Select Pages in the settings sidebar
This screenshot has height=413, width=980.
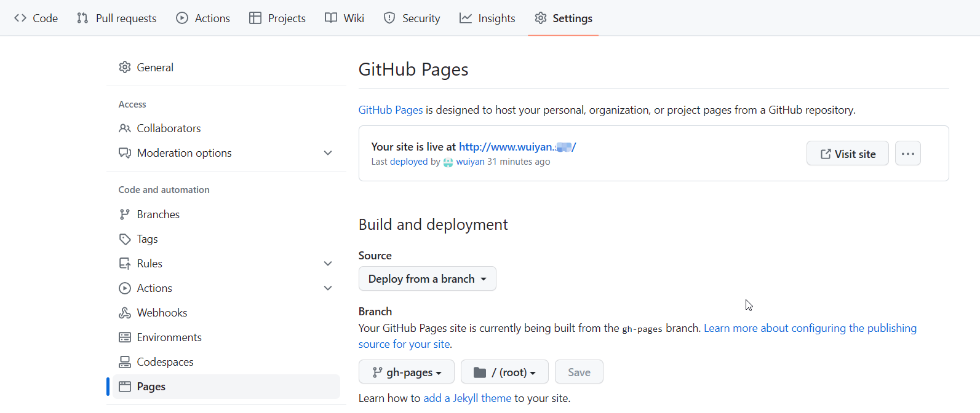coord(151,387)
